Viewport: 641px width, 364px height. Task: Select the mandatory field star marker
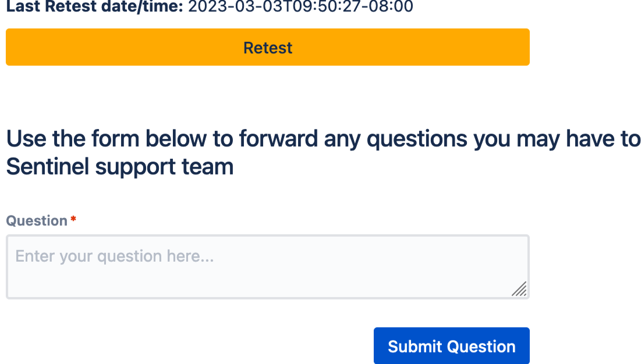pos(73,220)
